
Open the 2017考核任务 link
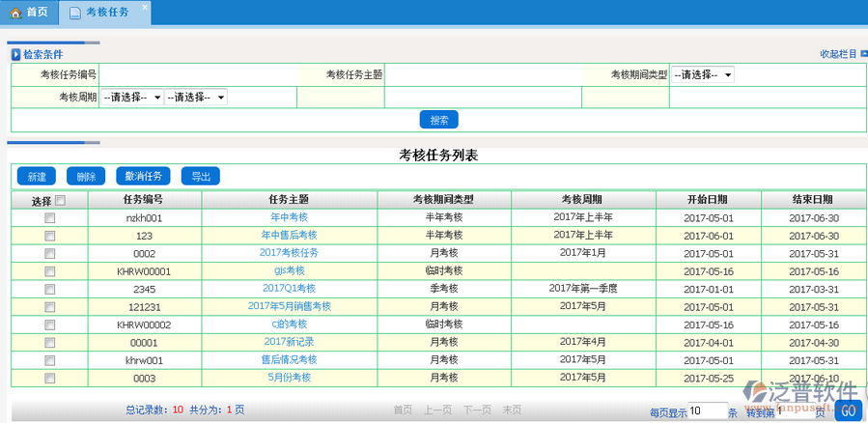click(289, 253)
